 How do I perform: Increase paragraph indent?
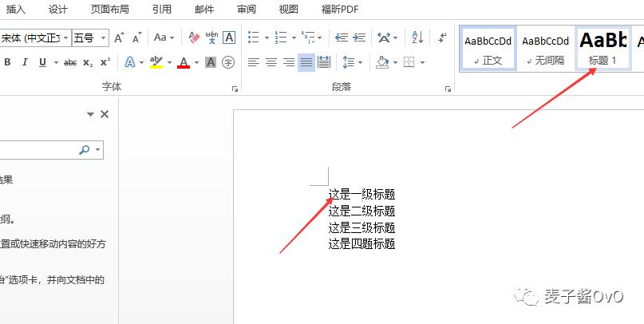(358, 38)
